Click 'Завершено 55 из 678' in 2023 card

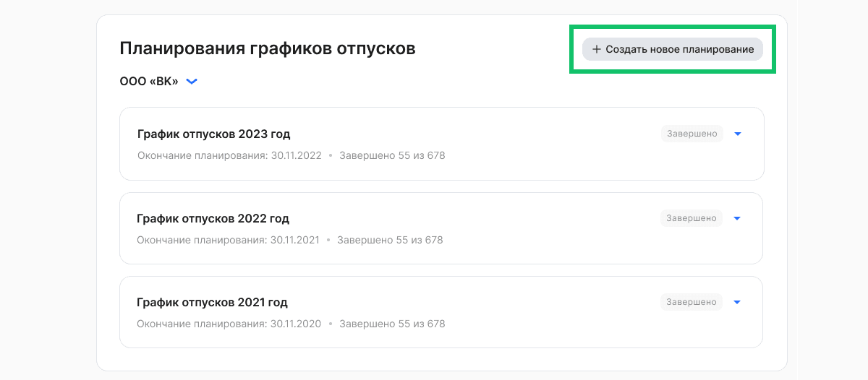392,155
